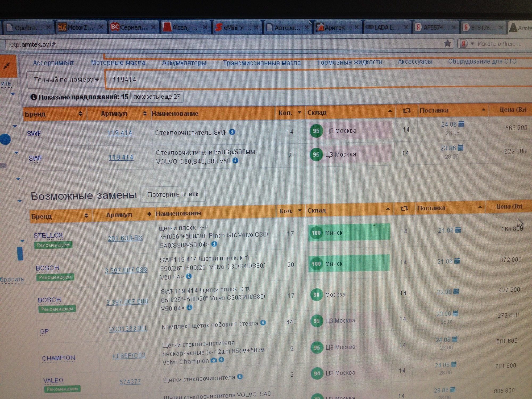Click info icon in VOLVO C30,S40,S80,V50 row
Viewport: 532px width, 399px height.
[x=235, y=160]
